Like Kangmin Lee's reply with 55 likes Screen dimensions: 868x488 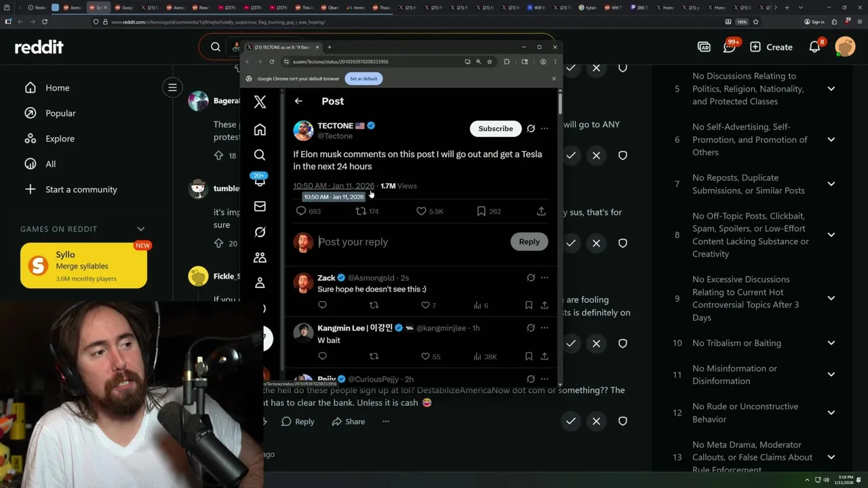coord(425,356)
